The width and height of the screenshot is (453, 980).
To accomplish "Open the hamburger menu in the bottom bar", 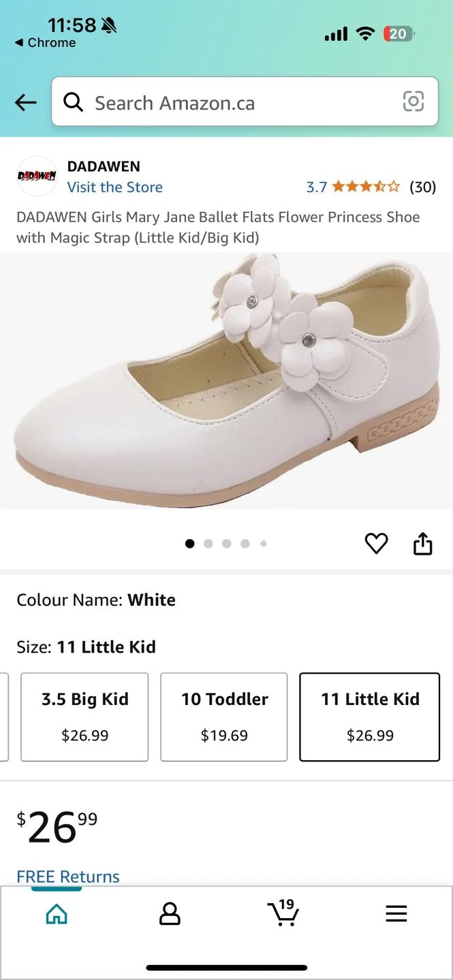I will click(x=396, y=915).
